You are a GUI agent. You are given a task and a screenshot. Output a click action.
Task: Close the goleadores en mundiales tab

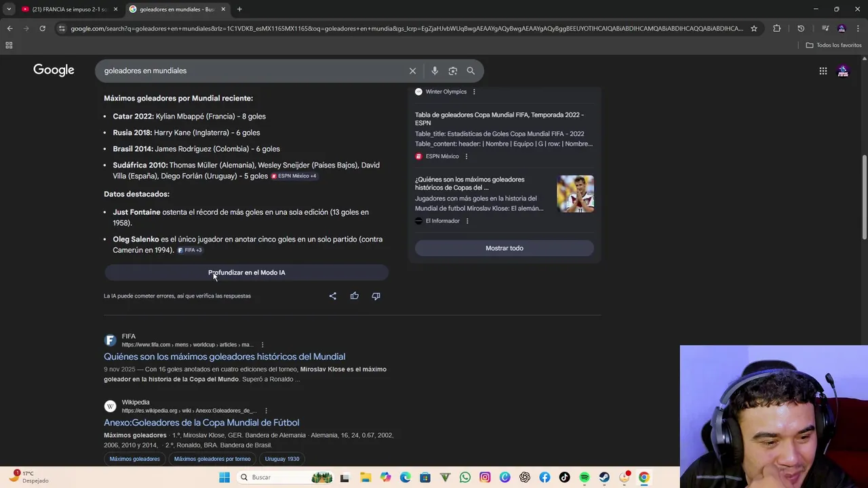pyautogui.click(x=223, y=9)
